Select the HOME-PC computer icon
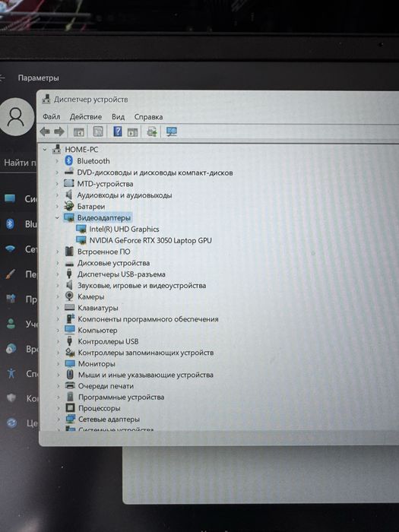 pos(57,149)
